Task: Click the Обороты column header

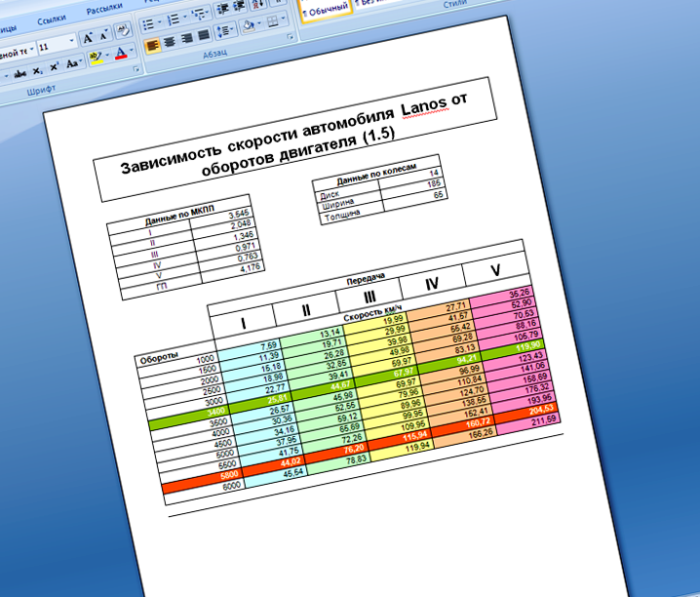Action: click(x=159, y=358)
